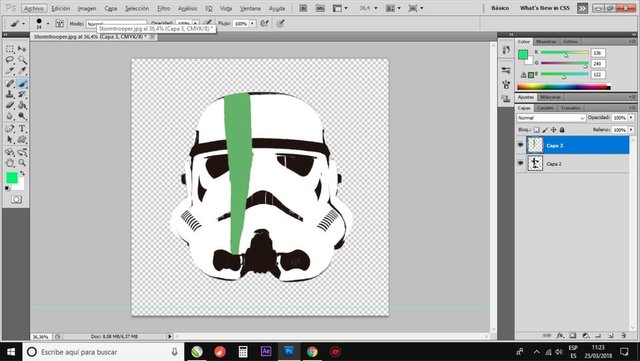Select the Rectangular Marquee tool
Viewport: 640px width, 361px height.
click(10, 49)
